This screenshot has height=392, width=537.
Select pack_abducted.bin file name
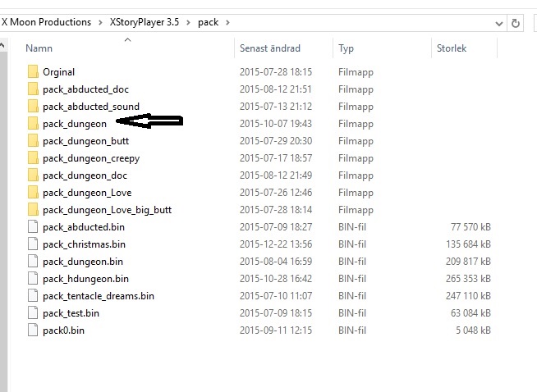pos(84,227)
